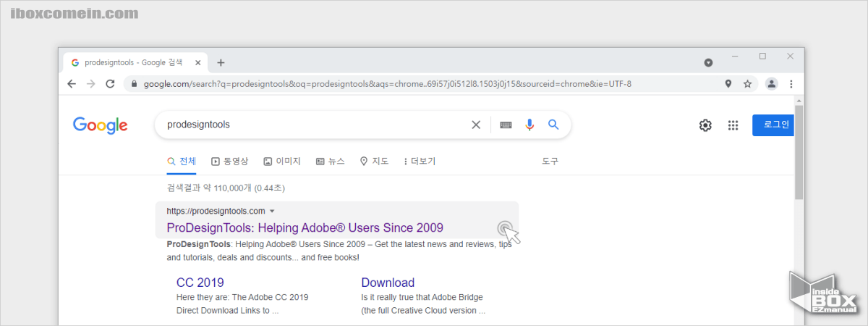Maximize the Chrome window
This screenshot has height=326, width=868.
click(x=762, y=56)
